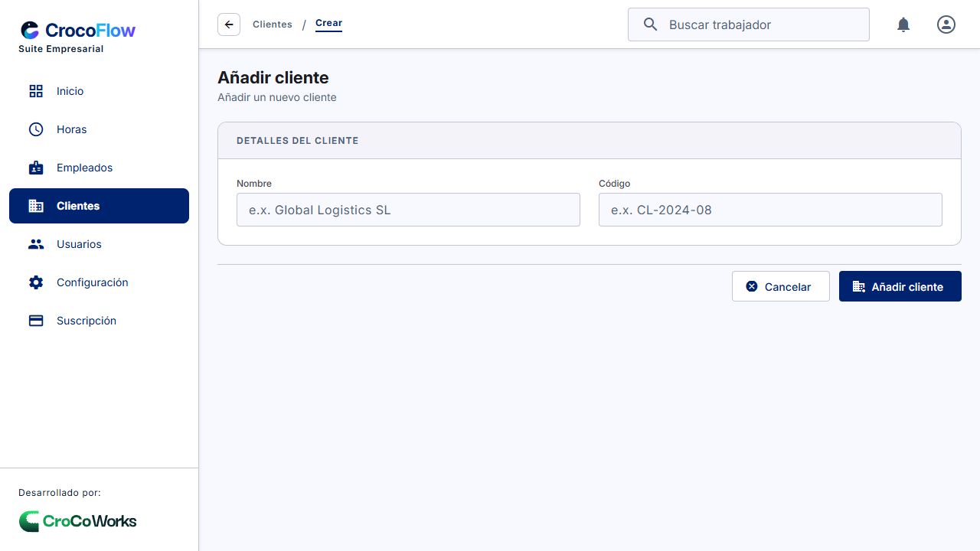Click the Buscar trabajador search box
The height and width of the screenshot is (551, 980).
coord(749,24)
